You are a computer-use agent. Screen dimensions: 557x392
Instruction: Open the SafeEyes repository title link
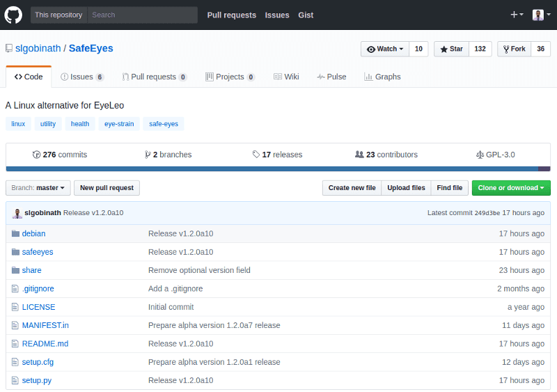[x=91, y=48]
